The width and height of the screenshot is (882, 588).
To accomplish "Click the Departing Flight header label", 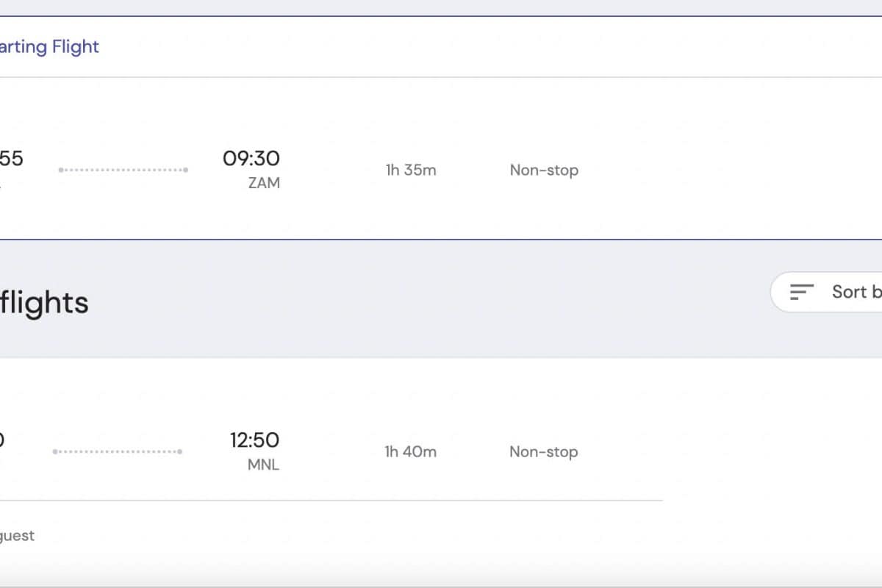I will [49, 47].
